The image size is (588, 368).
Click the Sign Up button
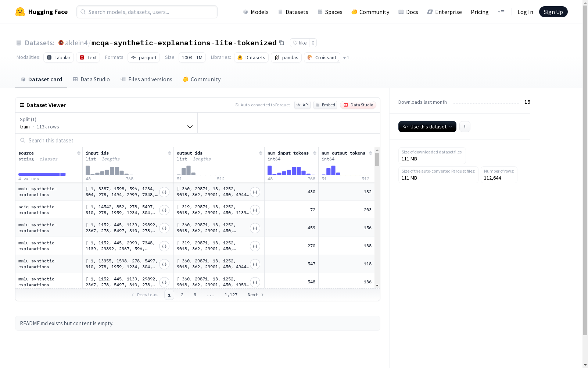553,12
